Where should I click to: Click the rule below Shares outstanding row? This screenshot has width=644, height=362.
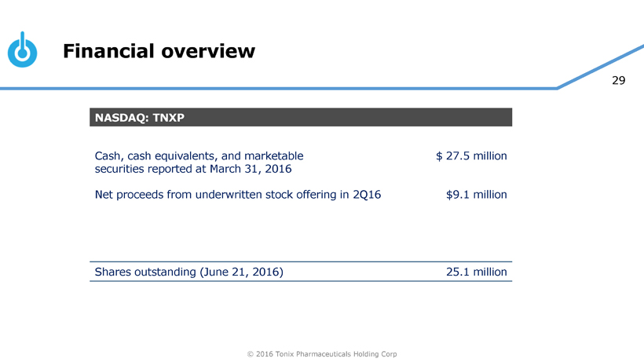click(x=301, y=281)
